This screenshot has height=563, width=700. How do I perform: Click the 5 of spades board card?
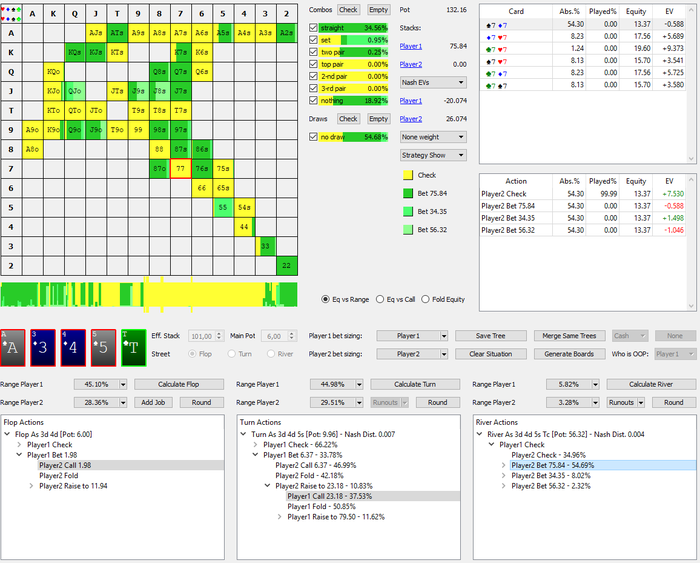point(103,348)
